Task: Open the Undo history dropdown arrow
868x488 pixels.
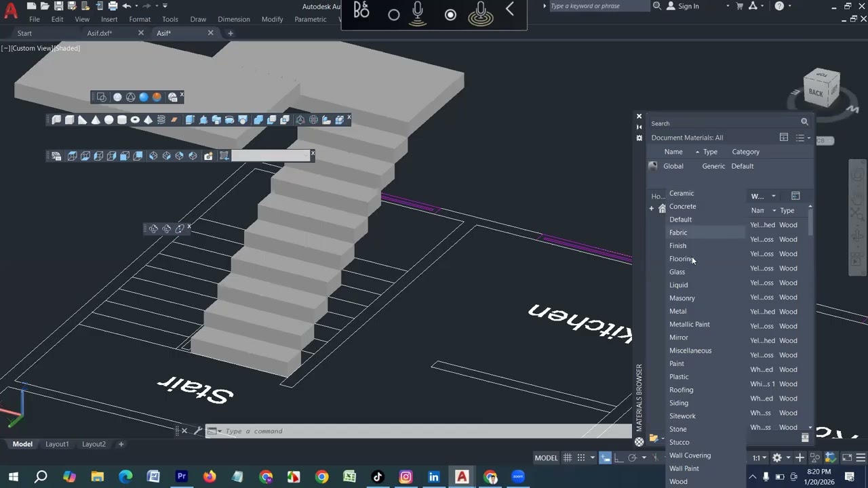Action: pyautogui.click(x=136, y=6)
